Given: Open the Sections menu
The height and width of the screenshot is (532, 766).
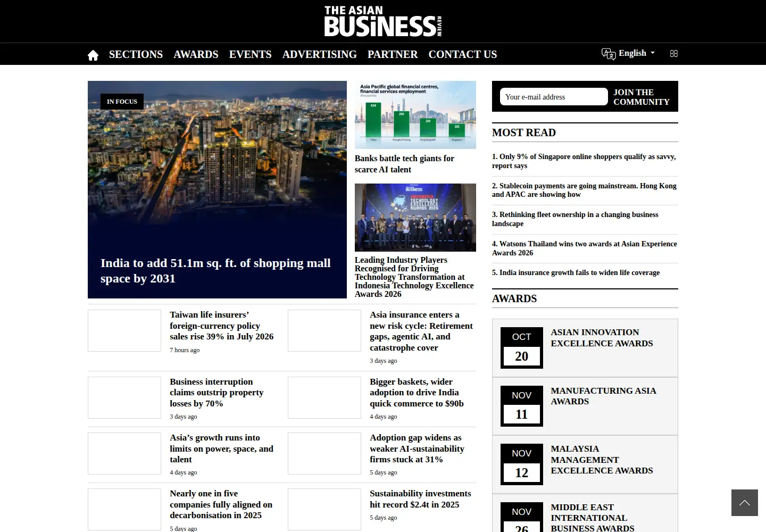Looking at the screenshot, I should pyautogui.click(x=136, y=54).
